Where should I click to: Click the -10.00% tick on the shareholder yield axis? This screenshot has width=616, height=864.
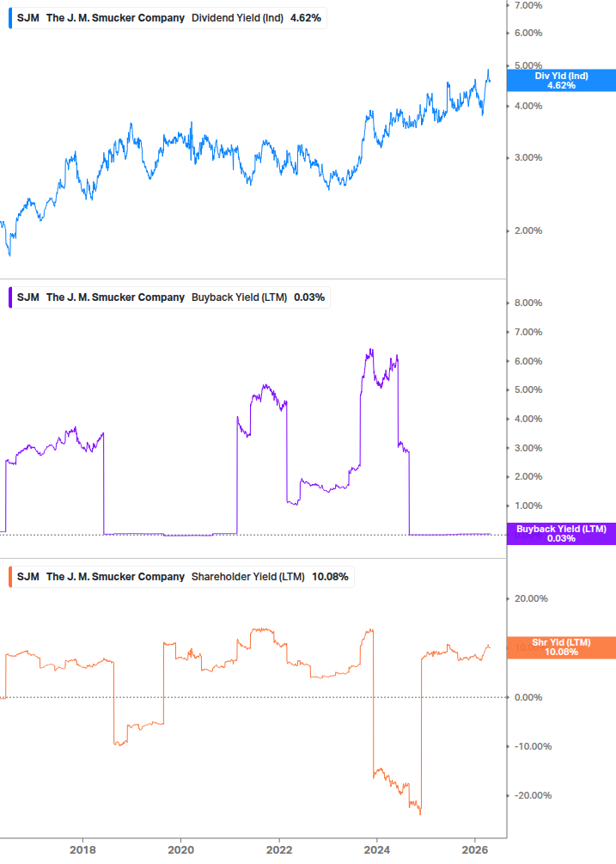tap(533, 746)
